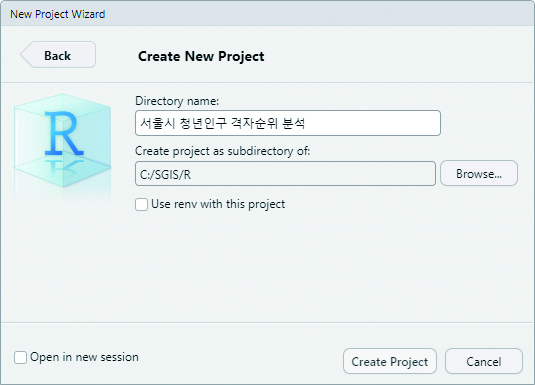Click the New Project Wizard title bar
This screenshot has width=535, height=385.
[268, 14]
